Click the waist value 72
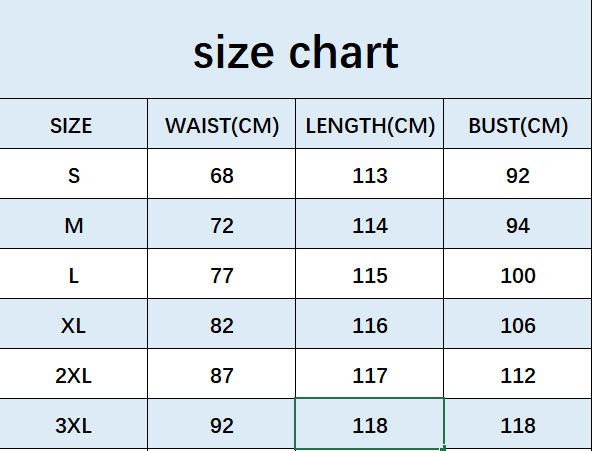This screenshot has width=592, height=451. [x=222, y=224]
